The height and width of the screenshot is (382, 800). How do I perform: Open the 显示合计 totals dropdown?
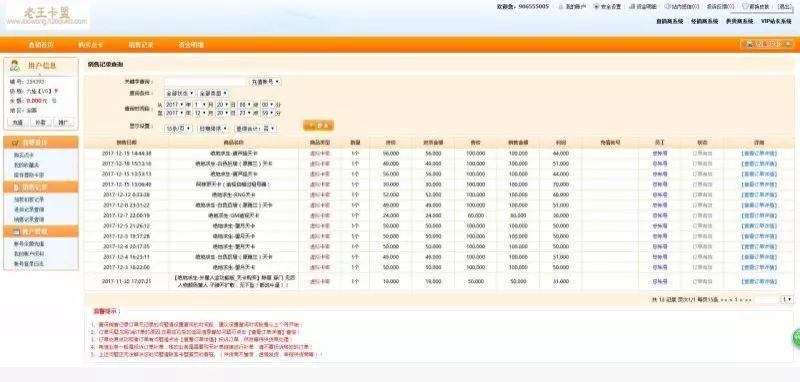(x=255, y=129)
